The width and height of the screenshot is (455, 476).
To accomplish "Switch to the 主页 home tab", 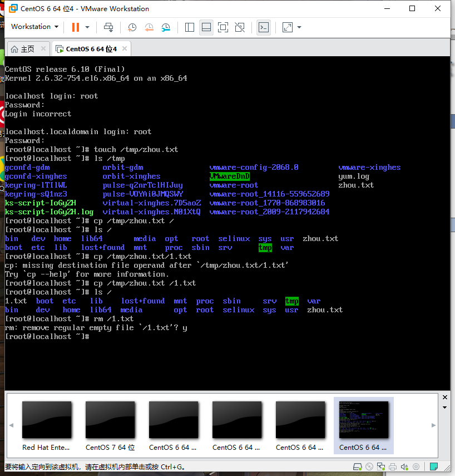I will click(27, 49).
